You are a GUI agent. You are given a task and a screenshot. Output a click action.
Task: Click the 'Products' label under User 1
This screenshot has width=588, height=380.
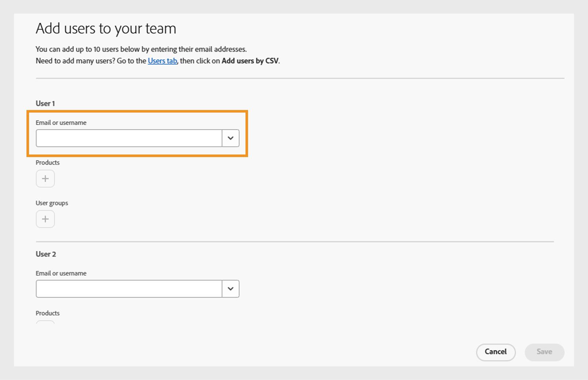point(47,163)
